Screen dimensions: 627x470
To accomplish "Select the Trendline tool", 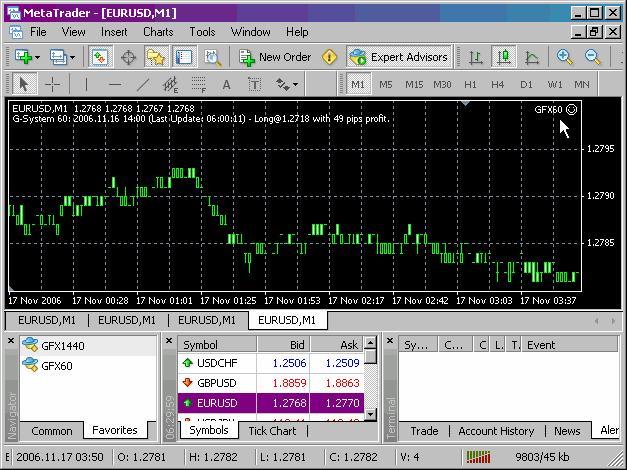I will coord(143,84).
